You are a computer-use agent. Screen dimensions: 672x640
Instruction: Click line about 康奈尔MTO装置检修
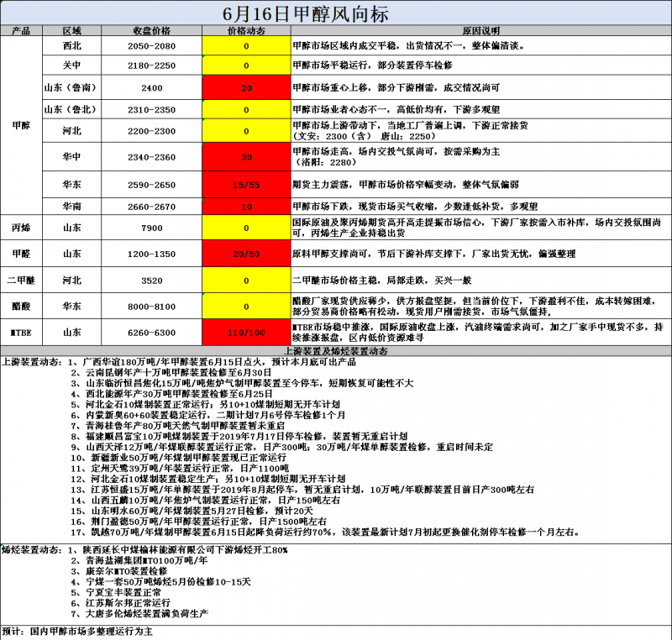click(119, 571)
